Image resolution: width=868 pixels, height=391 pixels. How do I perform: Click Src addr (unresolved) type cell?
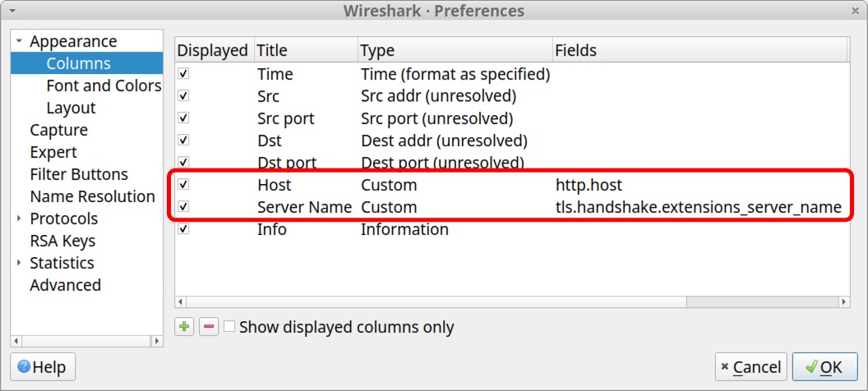click(438, 95)
